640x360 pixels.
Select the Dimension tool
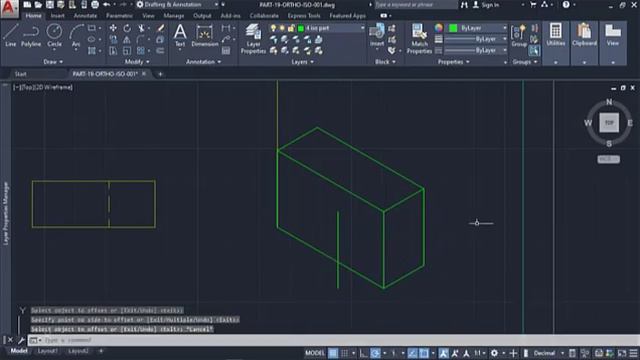point(205,35)
